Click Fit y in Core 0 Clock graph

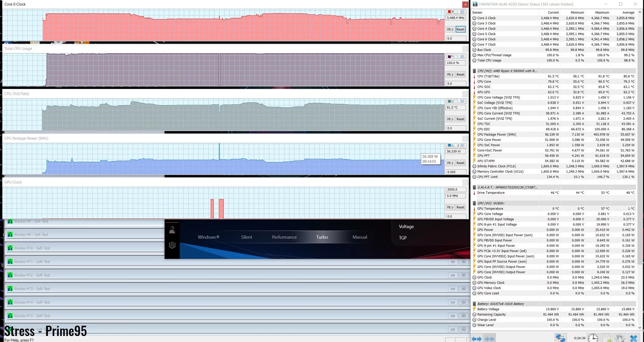pos(450,30)
